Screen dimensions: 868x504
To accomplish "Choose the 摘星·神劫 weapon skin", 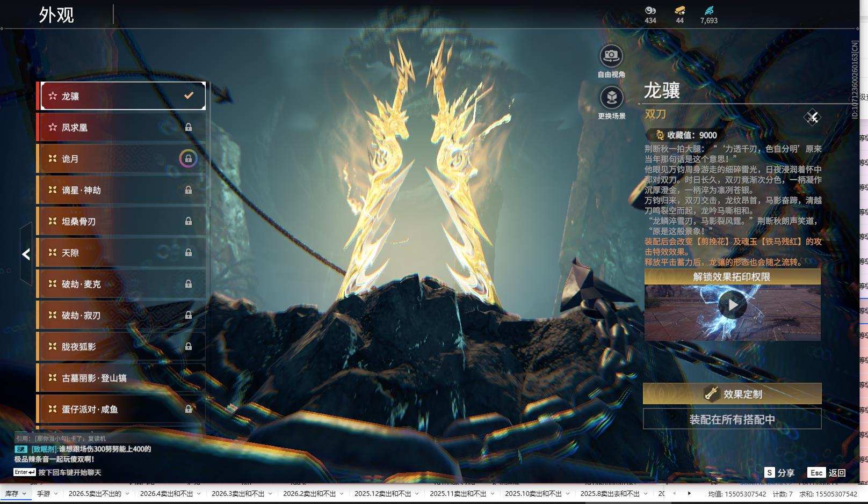I will pyautogui.click(x=121, y=190).
